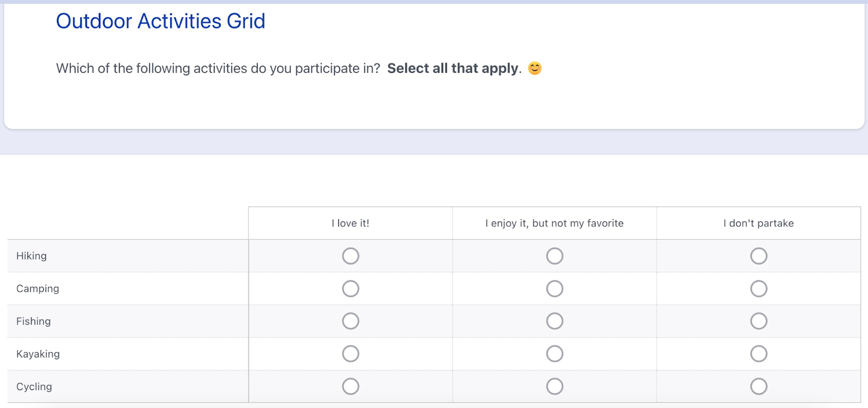Select 'I enjoy it, but not my favorite' for Kayaking
The image size is (868, 408).
pos(554,354)
